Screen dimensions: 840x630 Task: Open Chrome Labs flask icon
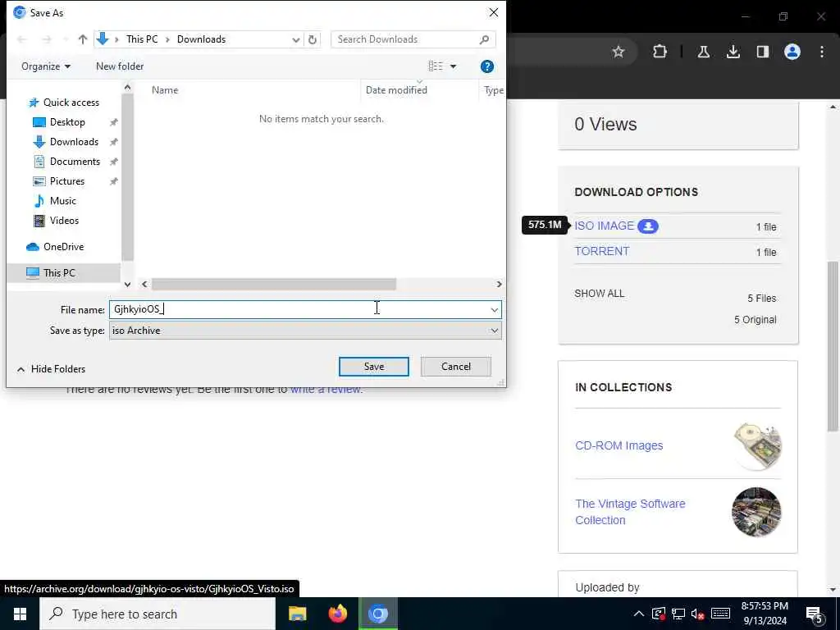tap(703, 52)
